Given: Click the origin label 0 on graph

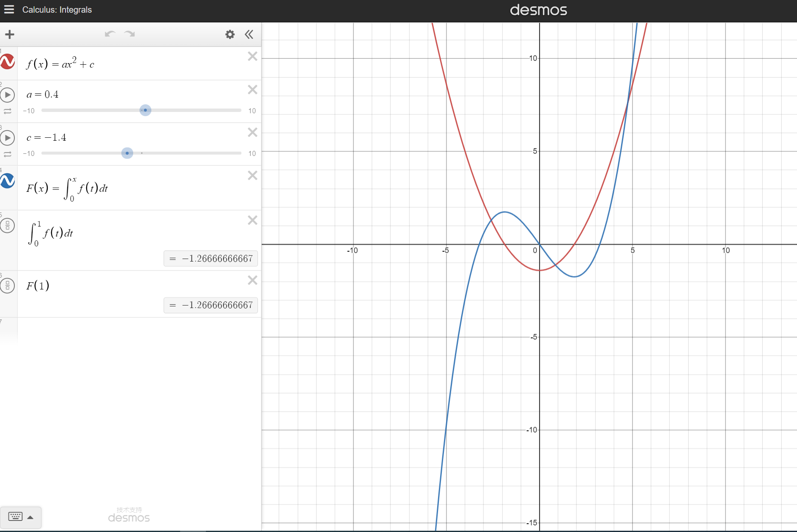Looking at the screenshot, I should 535,251.
